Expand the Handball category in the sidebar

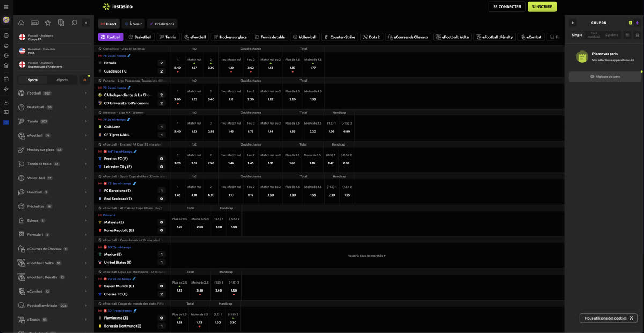[53, 192]
